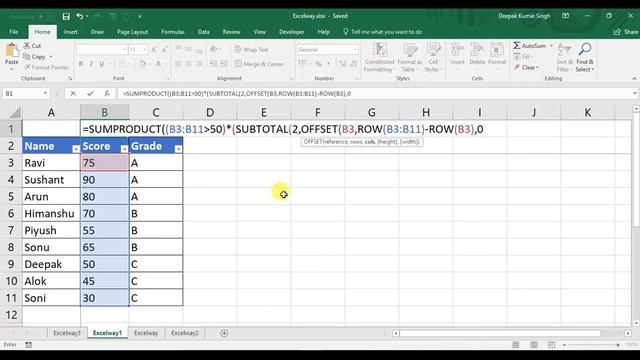The width and height of the screenshot is (640, 360).
Task: Click the Review tab
Action: 231,32
